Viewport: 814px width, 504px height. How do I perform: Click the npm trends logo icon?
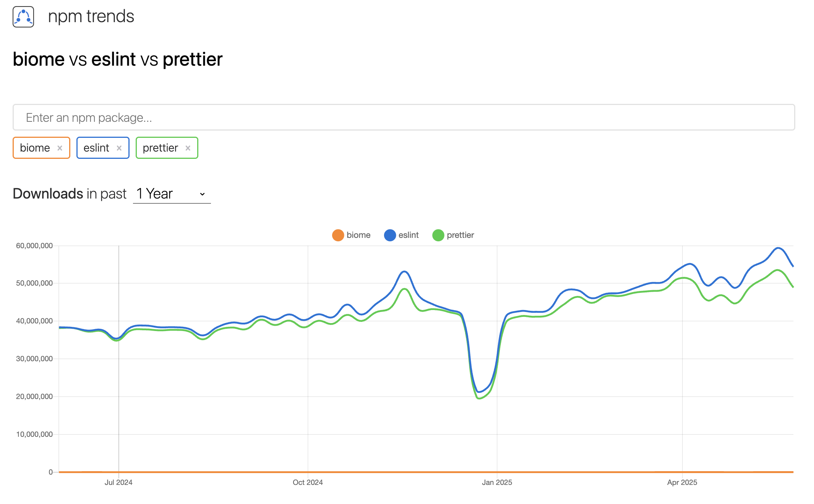(x=23, y=17)
